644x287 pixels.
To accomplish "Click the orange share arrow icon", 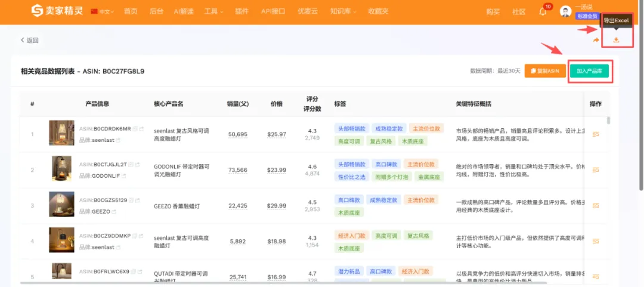I will pos(596,40).
